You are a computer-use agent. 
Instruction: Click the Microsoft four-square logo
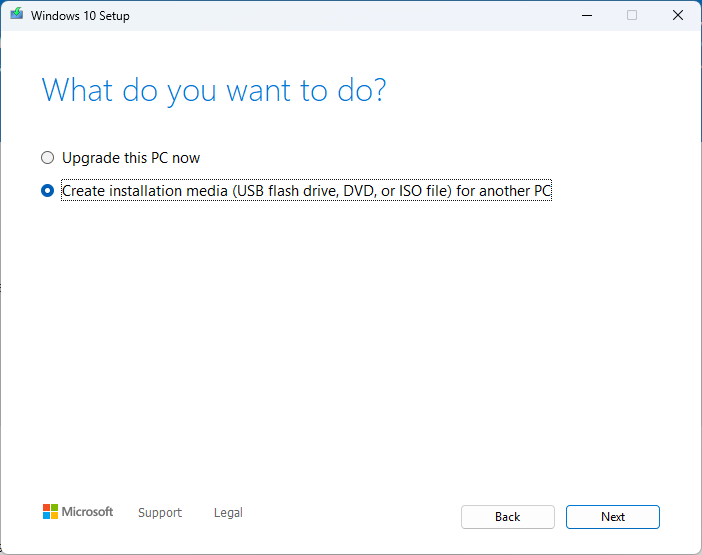(50, 512)
